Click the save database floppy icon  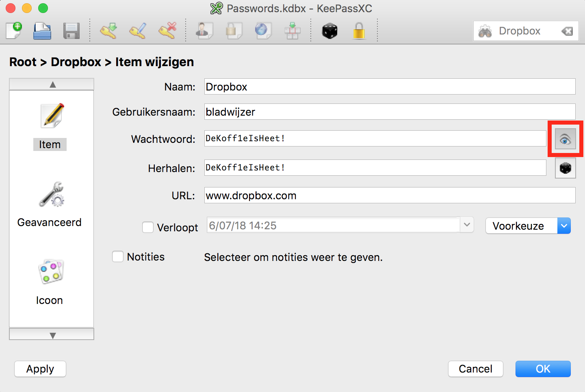[x=71, y=31]
